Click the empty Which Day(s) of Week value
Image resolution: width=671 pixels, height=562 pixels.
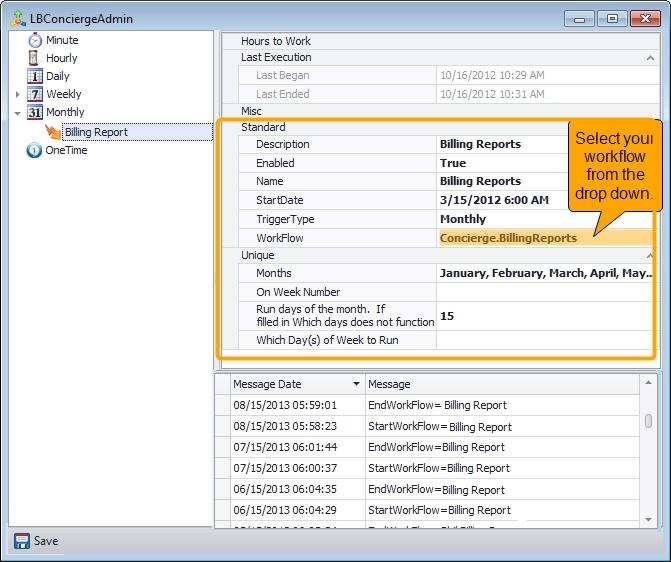click(546, 340)
